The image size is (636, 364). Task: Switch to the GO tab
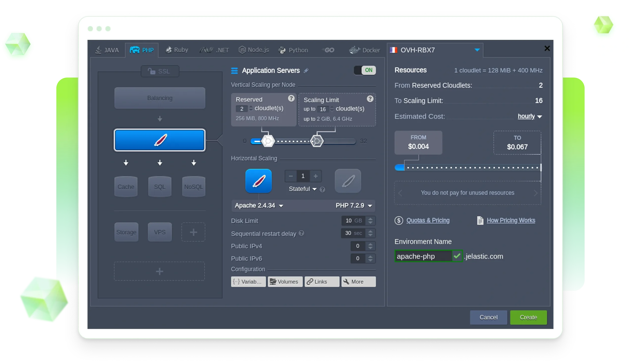coord(328,50)
